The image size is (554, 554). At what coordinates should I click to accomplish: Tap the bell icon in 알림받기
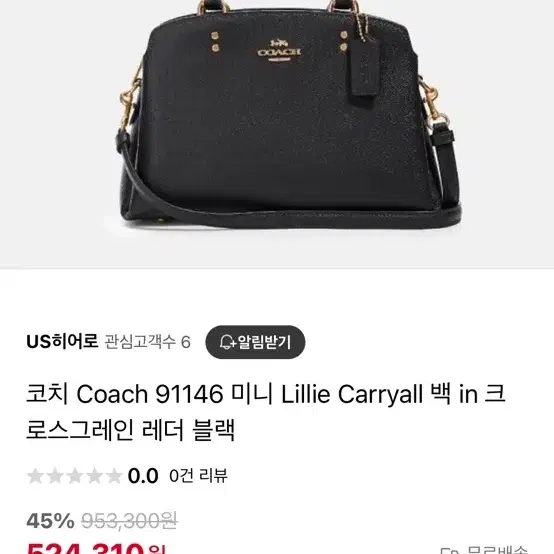tap(227, 342)
